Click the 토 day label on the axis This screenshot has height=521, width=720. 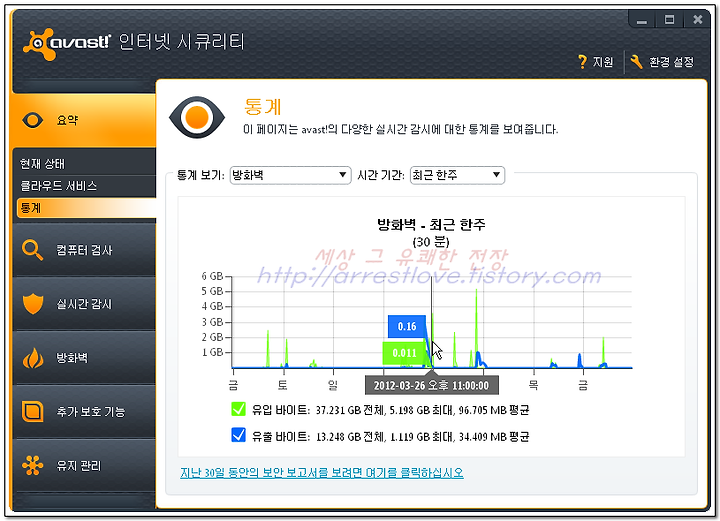pos(282,385)
